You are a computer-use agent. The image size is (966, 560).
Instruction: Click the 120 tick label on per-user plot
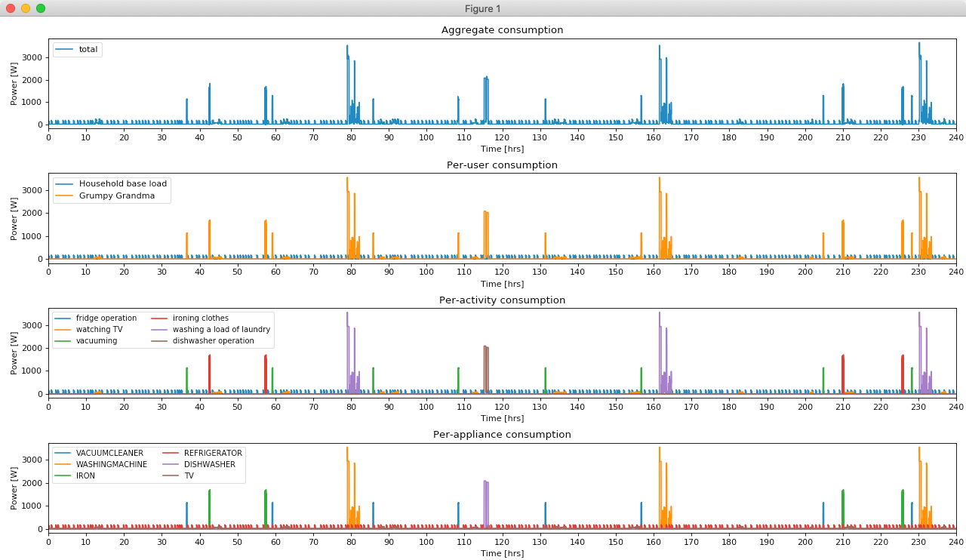click(502, 271)
